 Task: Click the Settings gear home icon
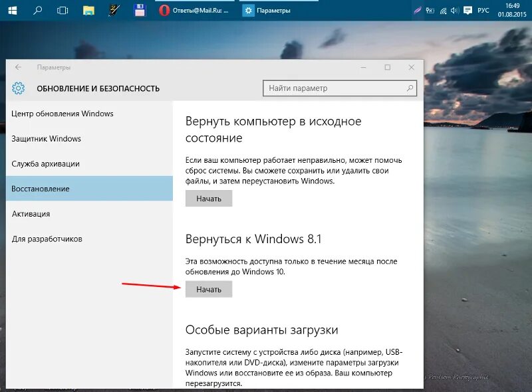[x=19, y=88]
